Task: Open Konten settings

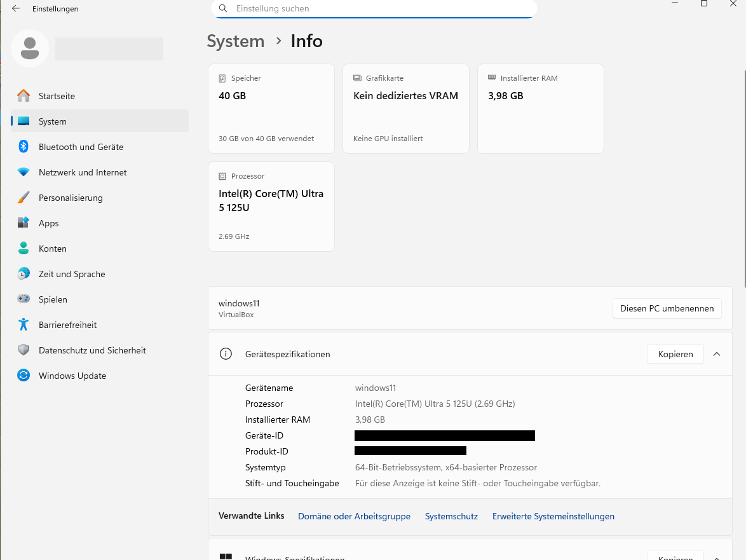Action: click(53, 249)
